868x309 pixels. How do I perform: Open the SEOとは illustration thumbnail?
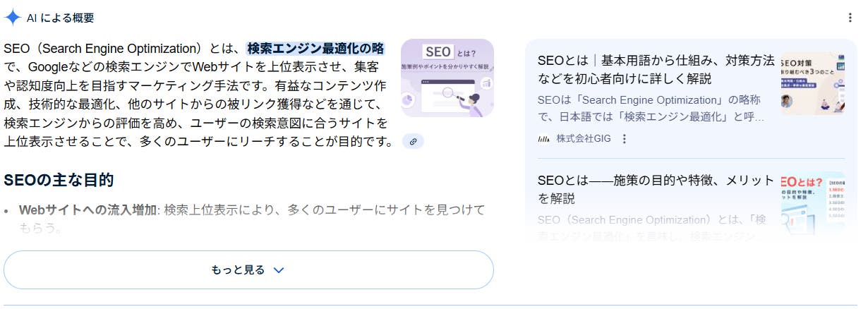pos(447,78)
